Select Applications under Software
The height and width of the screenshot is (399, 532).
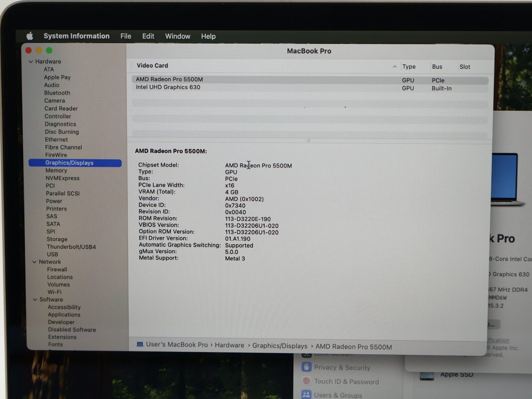tap(64, 315)
